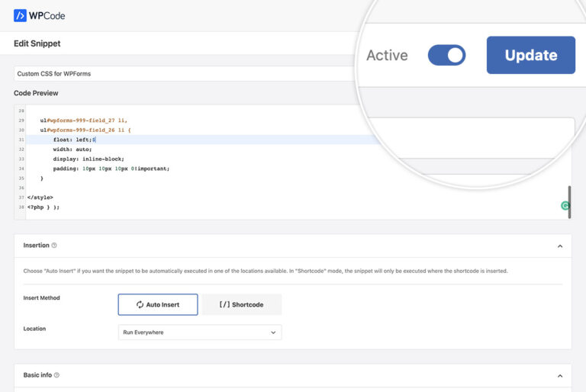Collapse the Basic info section chevron
The height and width of the screenshot is (392, 586).
pos(559,376)
